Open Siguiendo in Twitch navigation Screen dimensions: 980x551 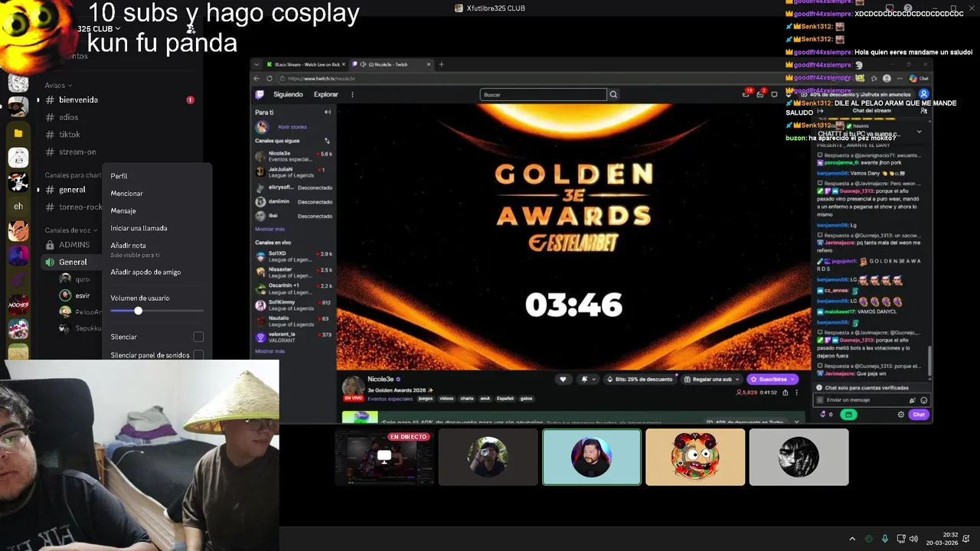click(x=288, y=94)
